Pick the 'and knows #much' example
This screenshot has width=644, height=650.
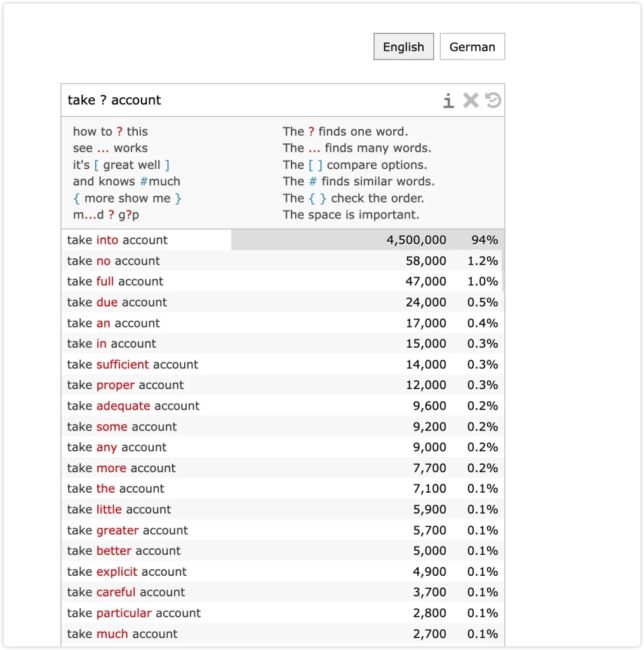[126, 182]
